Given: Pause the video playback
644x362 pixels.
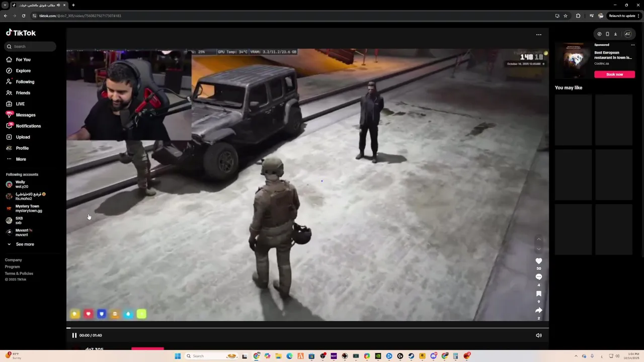Looking at the screenshot, I should [x=74, y=335].
